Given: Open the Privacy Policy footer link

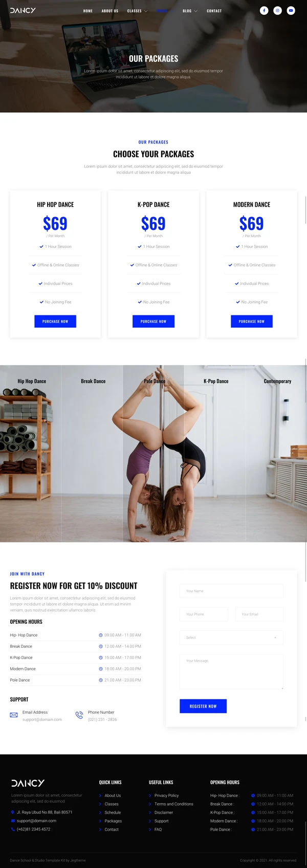Looking at the screenshot, I should tap(167, 795).
